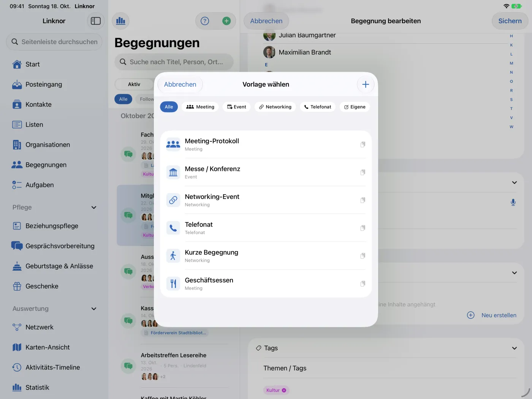Toggle the sidebar panel icon
This screenshot has width=532, height=399.
pos(96,21)
